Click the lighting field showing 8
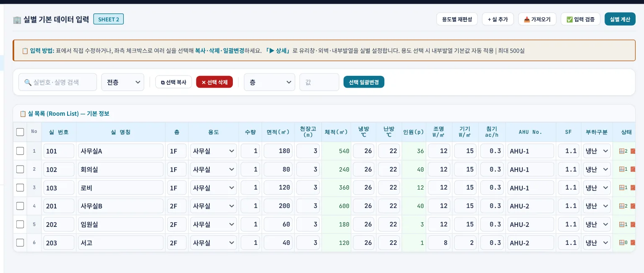644x273 pixels. click(439, 243)
